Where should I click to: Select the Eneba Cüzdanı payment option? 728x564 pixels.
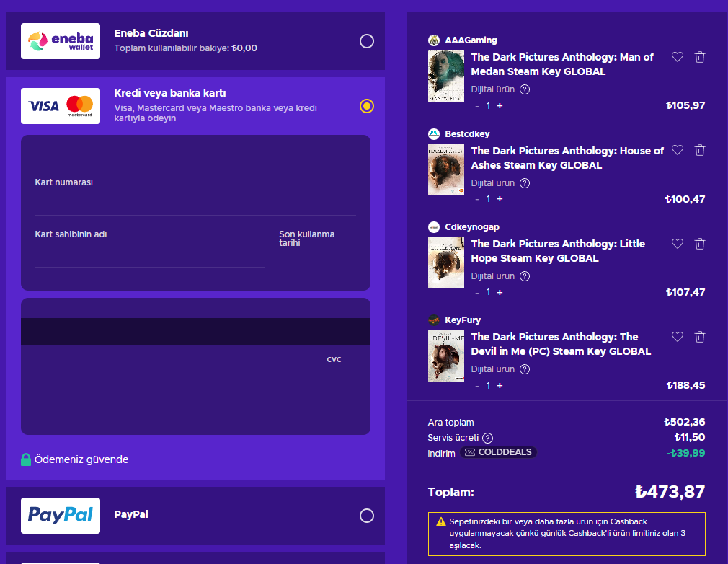(x=367, y=41)
